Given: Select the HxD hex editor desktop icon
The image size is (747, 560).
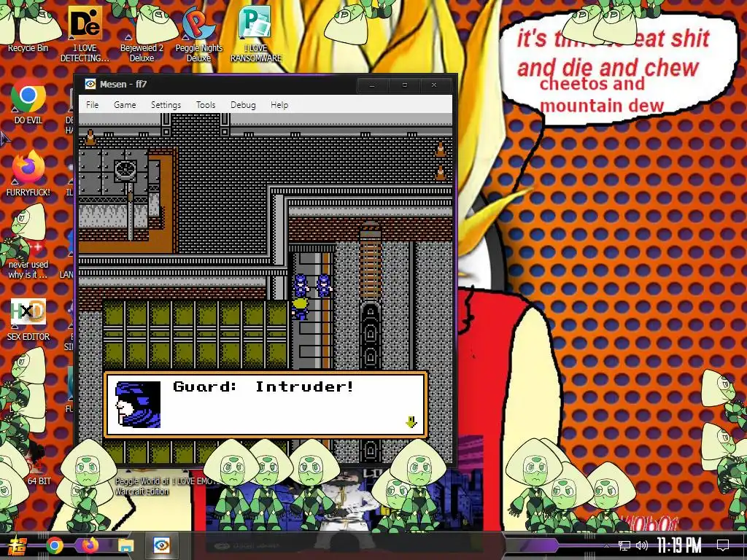Looking at the screenshot, I should click(28, 319).
